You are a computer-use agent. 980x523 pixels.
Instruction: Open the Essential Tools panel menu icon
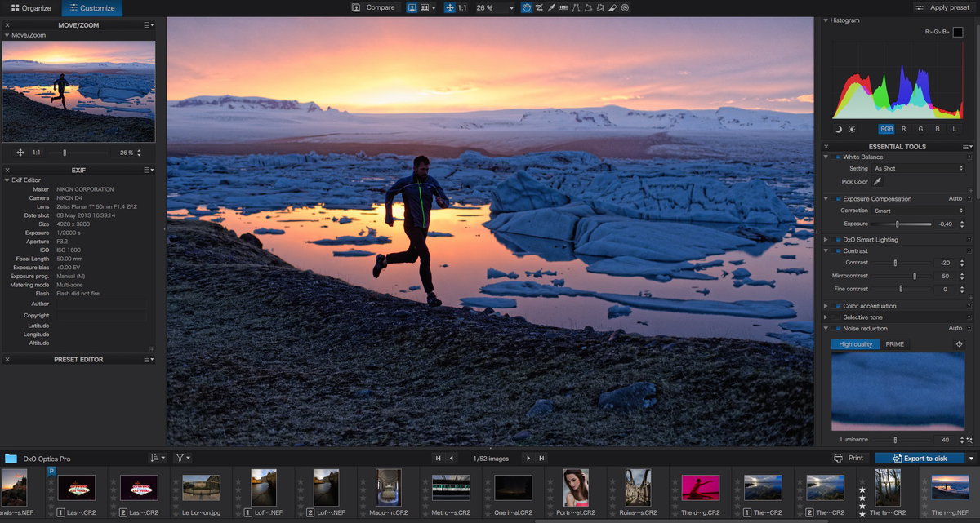click(968, 147)
